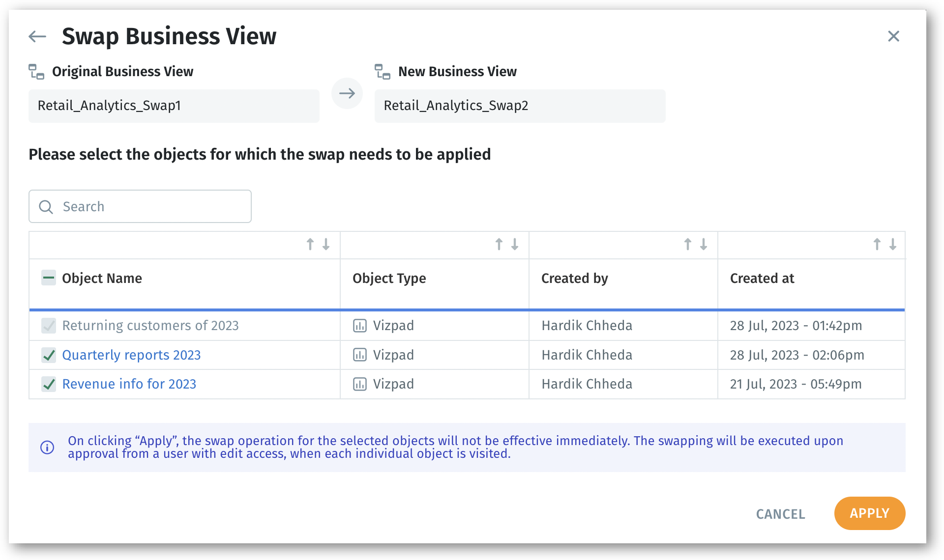
Task: Sort Created by column descending
Action: click(x=704, y=244)
